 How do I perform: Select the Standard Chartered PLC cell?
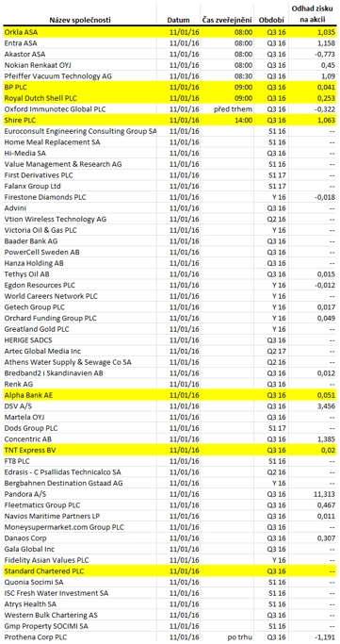[x=80, y=571]
